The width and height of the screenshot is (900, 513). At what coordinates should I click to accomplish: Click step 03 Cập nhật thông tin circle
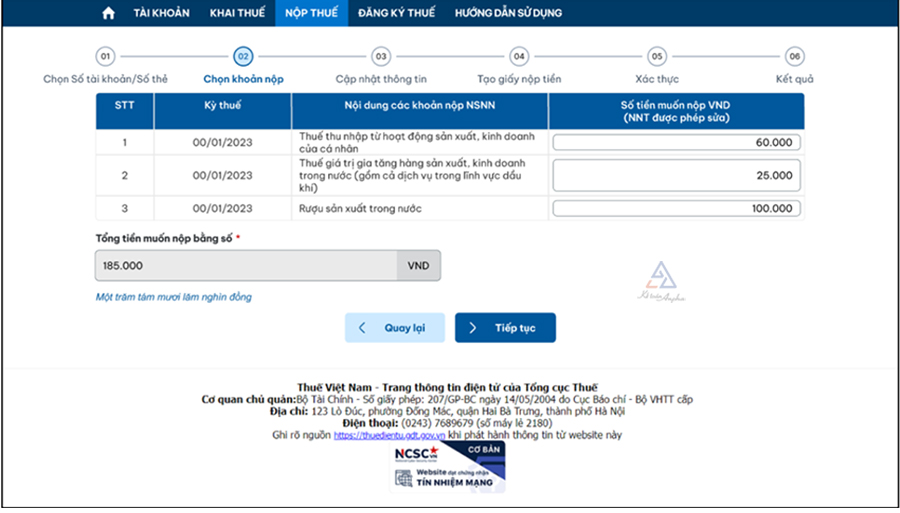[381, 57]
